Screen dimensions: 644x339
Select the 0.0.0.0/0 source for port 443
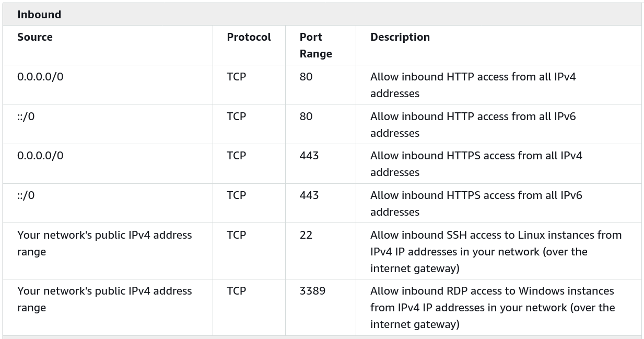coord(40,156)
